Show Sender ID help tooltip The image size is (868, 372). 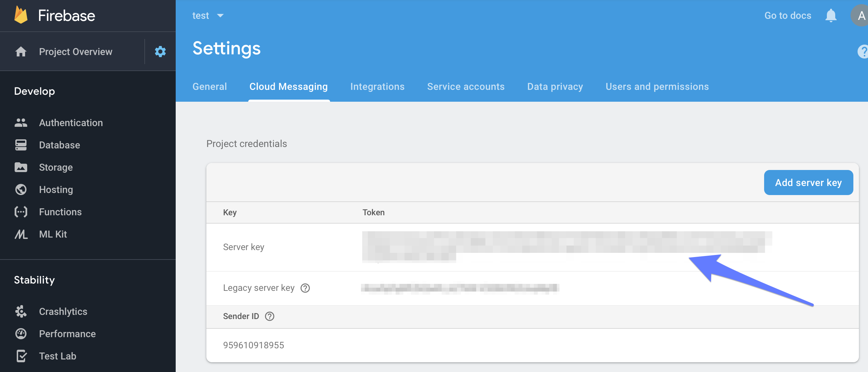click(269, 316)
